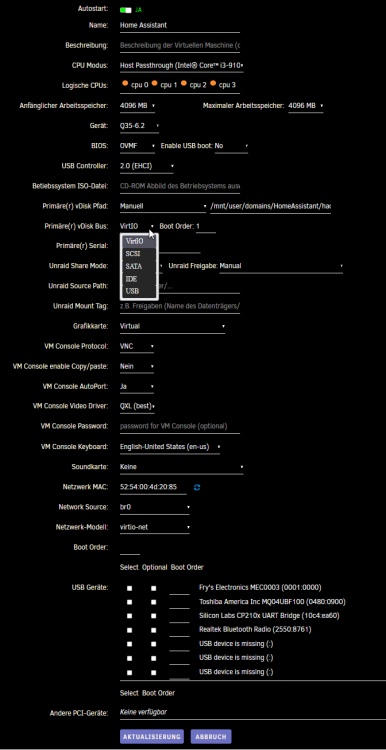Screen dimensions: 386x750
Task: Open the Gerät Q35-6.2 dropdown
Action: pyautogui.click(x=139, y=126)
